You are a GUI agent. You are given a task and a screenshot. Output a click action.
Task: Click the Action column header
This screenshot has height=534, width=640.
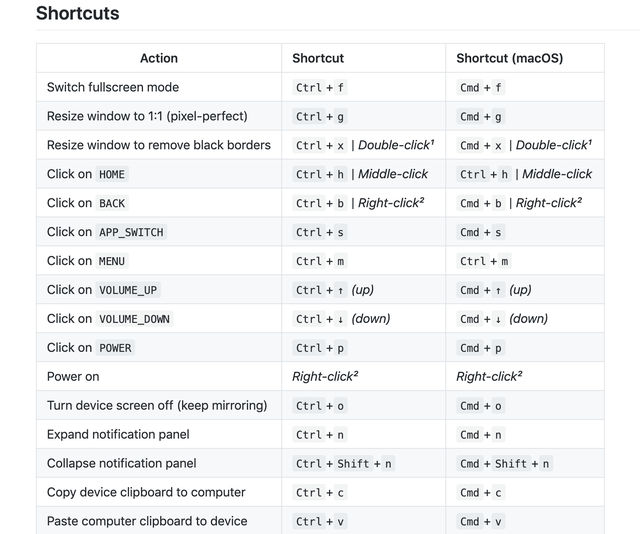click(x=158, y=58)
